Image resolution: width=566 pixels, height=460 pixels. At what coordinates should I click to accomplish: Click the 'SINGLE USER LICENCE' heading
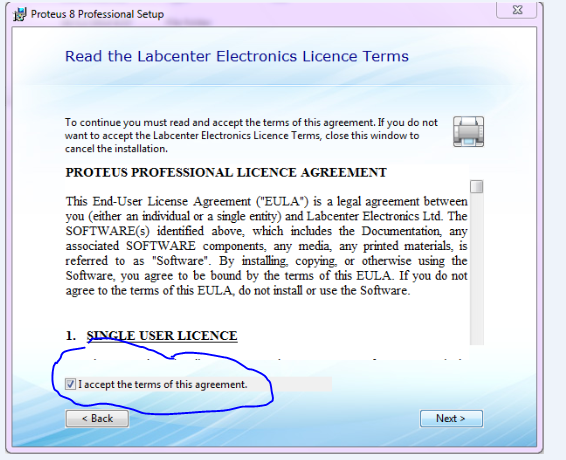(x=162, y=336)
